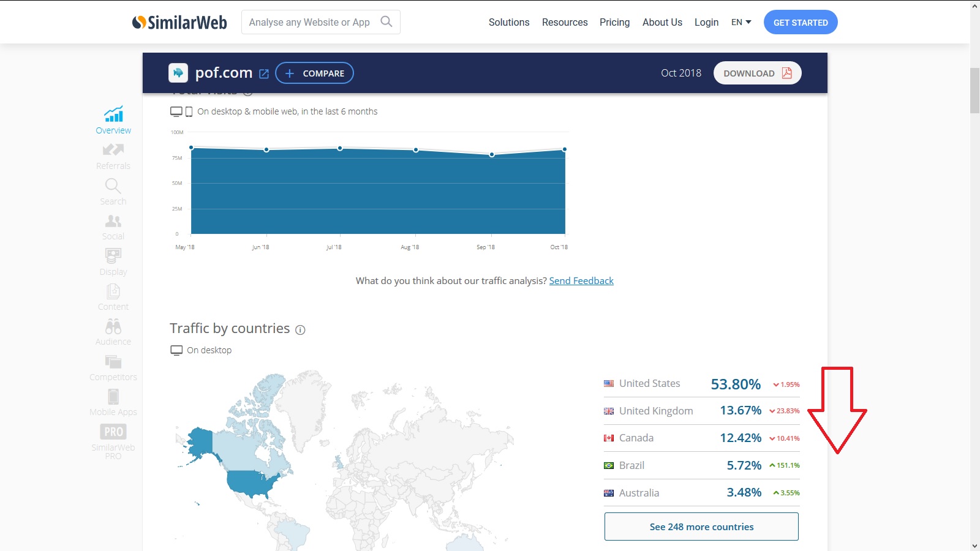Click the Oct 2018 date label
The width and height of the screenshot is (980, 551).
pyautogui.click(x=681, y=73)
